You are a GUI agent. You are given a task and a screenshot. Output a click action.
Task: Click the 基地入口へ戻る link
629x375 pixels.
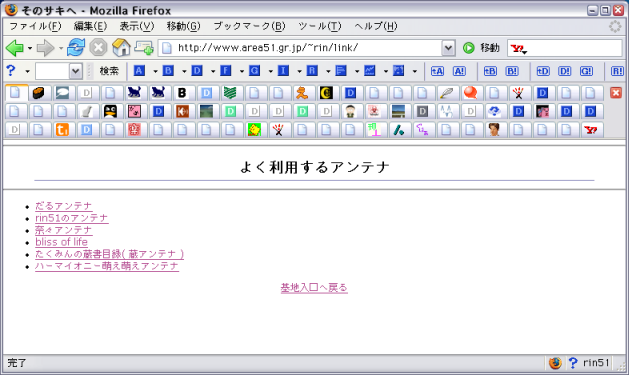[x=314, y=288]
